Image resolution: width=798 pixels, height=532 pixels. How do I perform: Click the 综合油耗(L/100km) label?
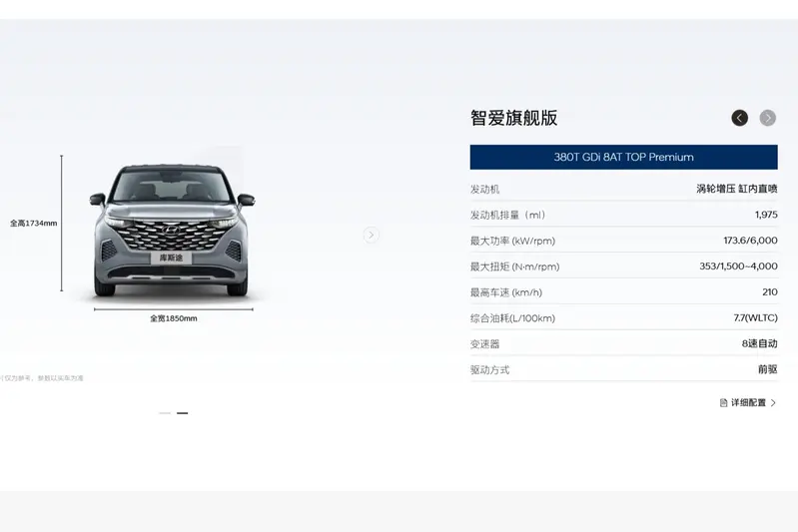tap(512, 318)
